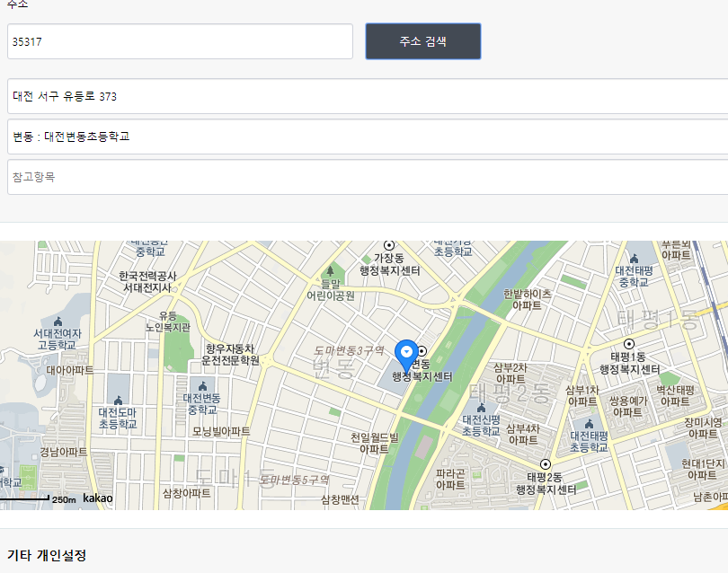Select the 들말 어린이공원 tree icon
Viewport: 728px width, 573px height.
[330, 270]
